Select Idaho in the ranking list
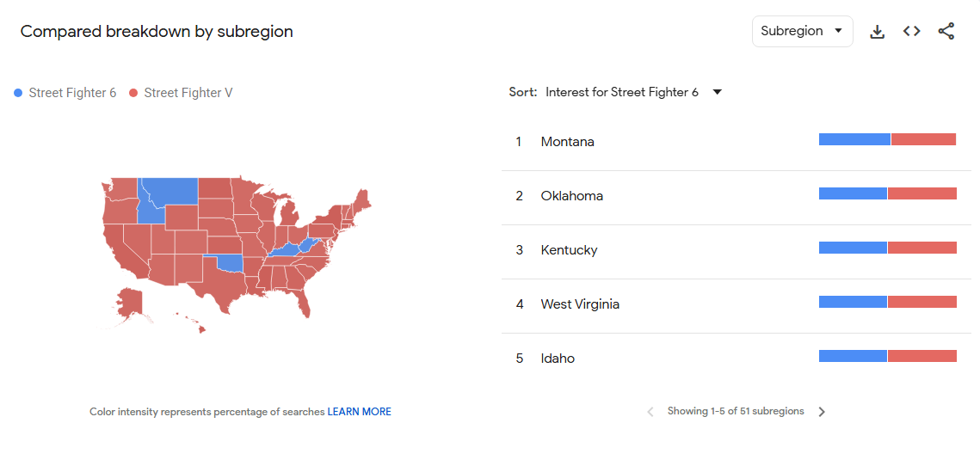The width and height of the screenshot is (980, 466). tap(558, 359)
